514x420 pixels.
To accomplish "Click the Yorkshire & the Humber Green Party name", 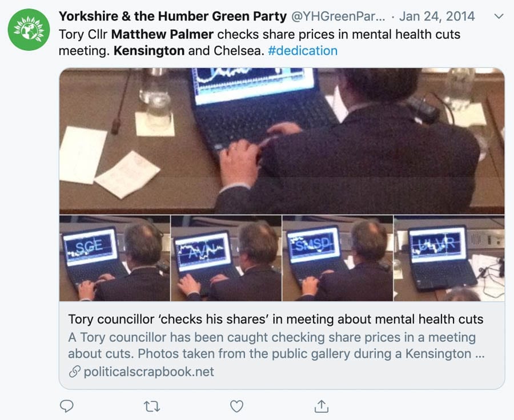I will click(172, 16).
